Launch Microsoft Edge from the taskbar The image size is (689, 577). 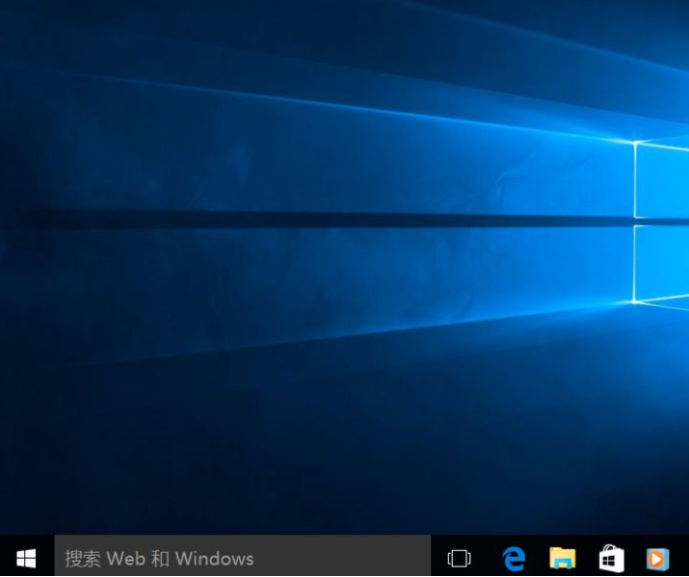pyautogui.click(x=514, y=559)
